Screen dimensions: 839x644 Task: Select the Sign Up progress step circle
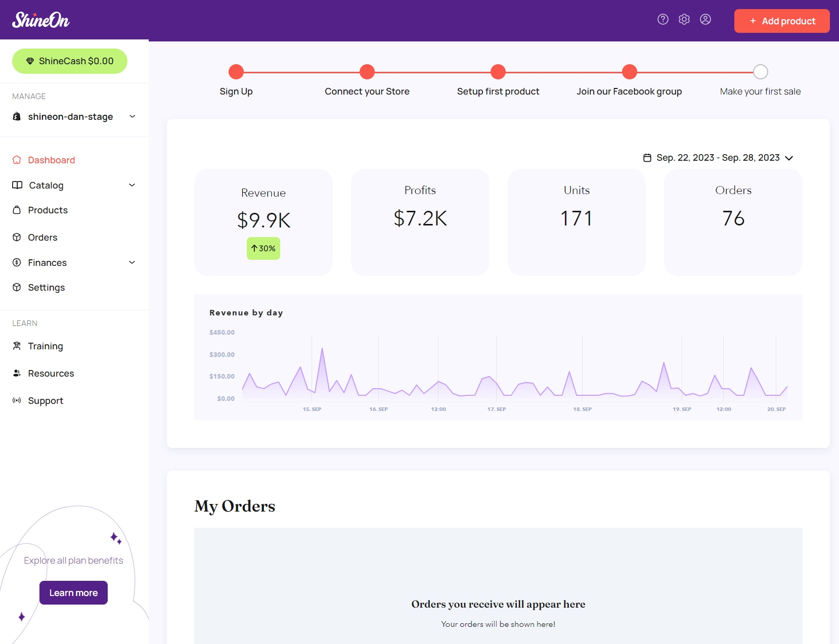(x=236, y=72)
